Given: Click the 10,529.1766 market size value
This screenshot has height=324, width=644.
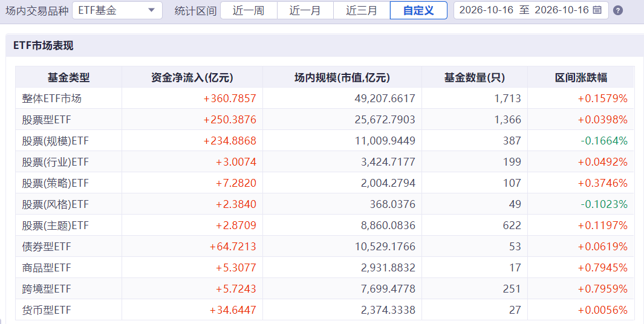Looking at the screenshot, I should pyautogui.click(x=385, y=247).
